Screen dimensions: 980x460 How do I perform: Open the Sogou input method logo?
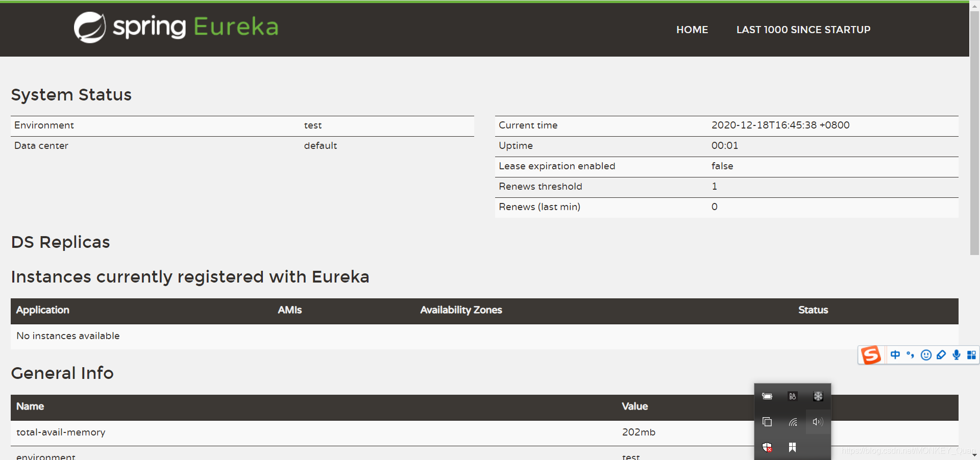[871, 355]
